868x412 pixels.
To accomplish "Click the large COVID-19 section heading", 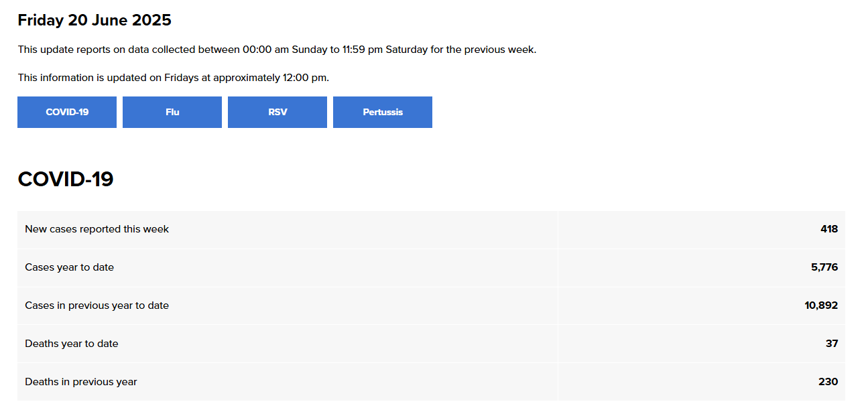I will pyautogui.click(x=66, y=180).
